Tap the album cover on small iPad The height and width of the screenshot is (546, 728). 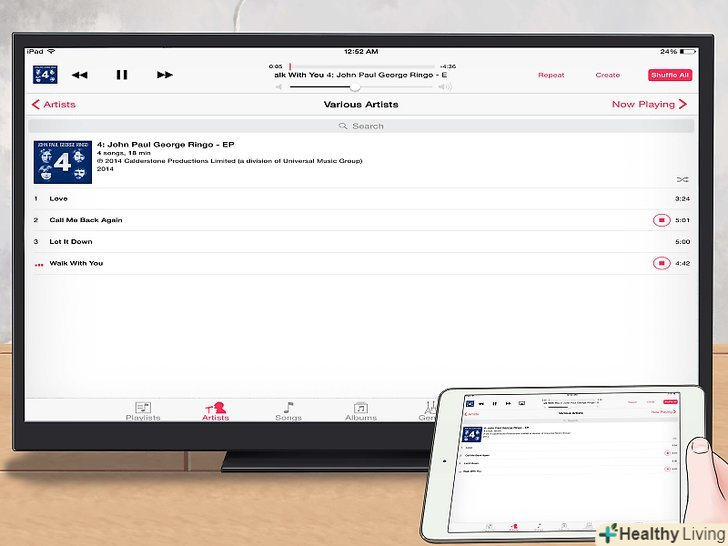(472, 435)
